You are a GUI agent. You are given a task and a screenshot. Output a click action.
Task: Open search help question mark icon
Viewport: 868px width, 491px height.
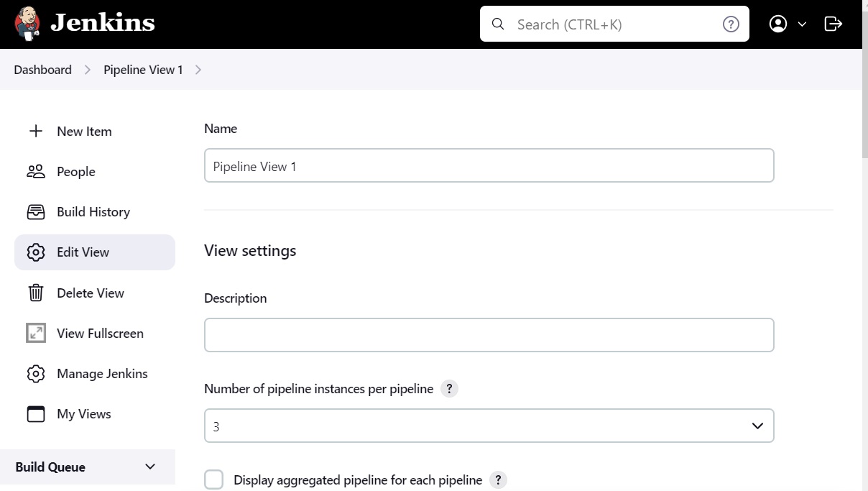coord(731,24)
